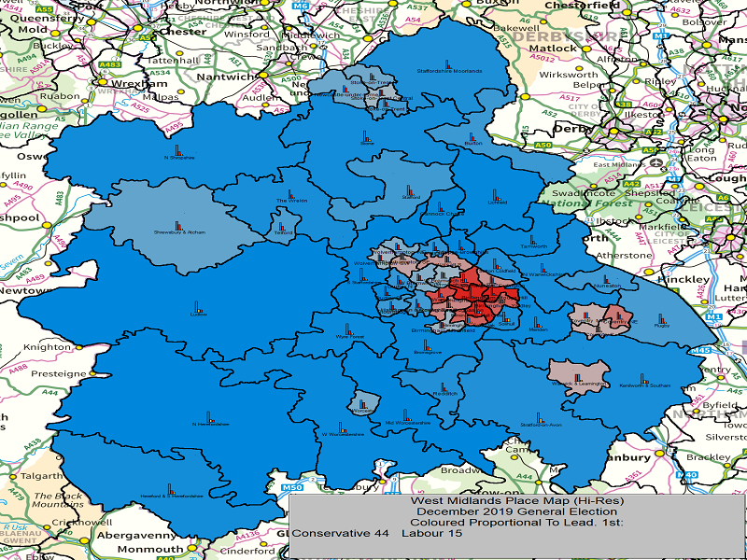This screenshot has height=560, width=747.
Task: Click the bar chart above Warwick & Leamington
Action: [x=579, y=378]
